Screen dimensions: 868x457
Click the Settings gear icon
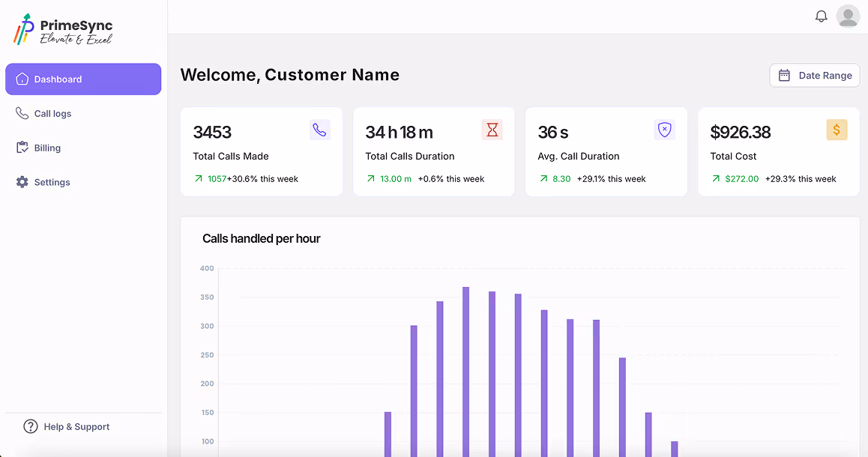22,182
